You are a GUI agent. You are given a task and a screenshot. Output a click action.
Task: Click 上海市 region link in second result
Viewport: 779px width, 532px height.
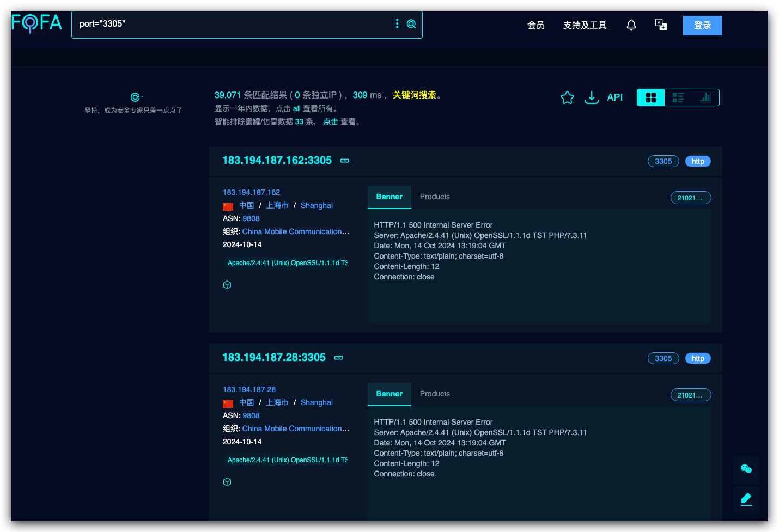[x=277, y=402]
